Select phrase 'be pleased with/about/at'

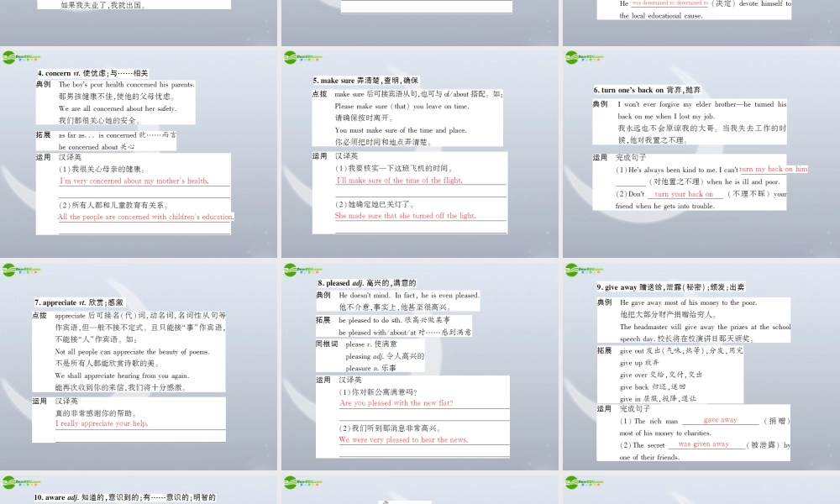[x=377, y=333]
